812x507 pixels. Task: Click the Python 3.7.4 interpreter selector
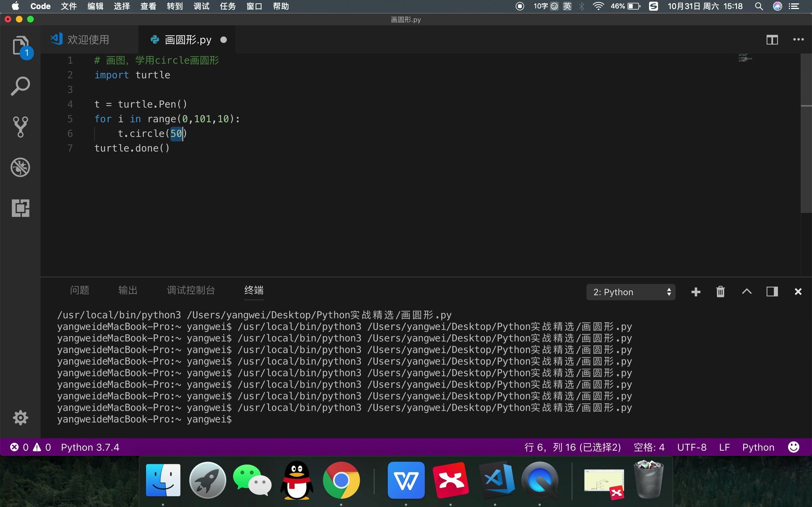(90, 447)
